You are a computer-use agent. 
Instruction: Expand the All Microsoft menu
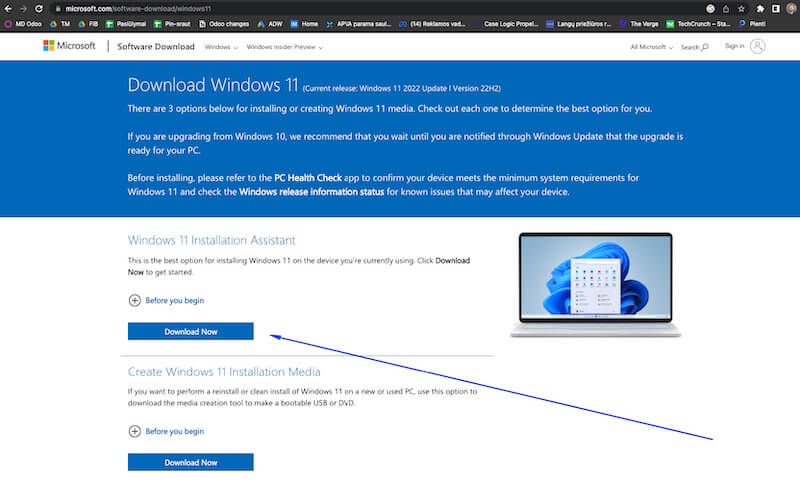pos(652,47)
